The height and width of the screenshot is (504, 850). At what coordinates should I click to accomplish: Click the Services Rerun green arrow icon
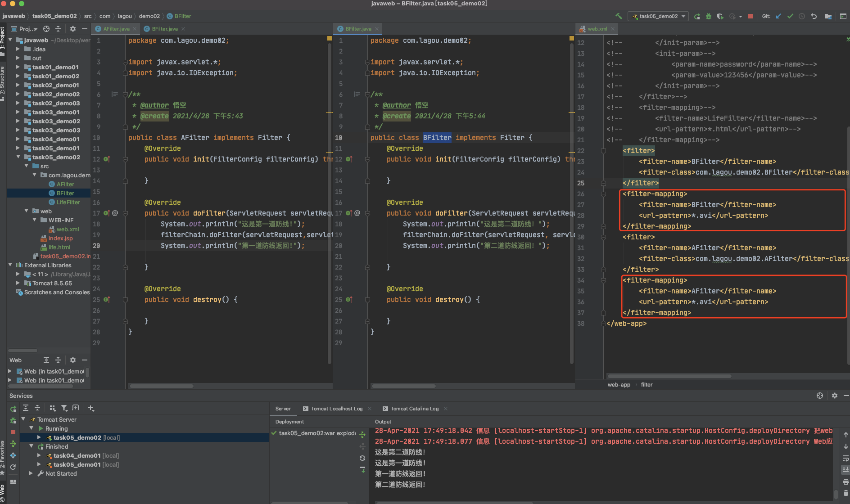point(13,409)
